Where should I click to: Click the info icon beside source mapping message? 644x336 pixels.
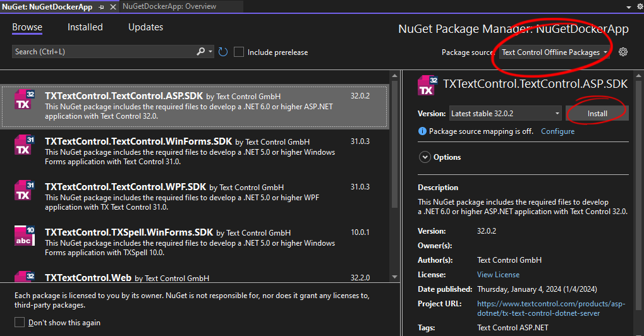[422, 131]
